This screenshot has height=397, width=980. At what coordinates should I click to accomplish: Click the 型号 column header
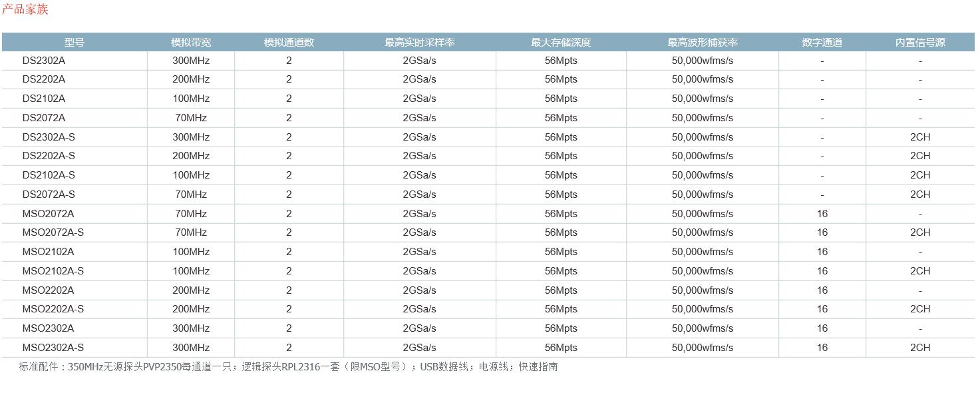[x=75, y=43]
